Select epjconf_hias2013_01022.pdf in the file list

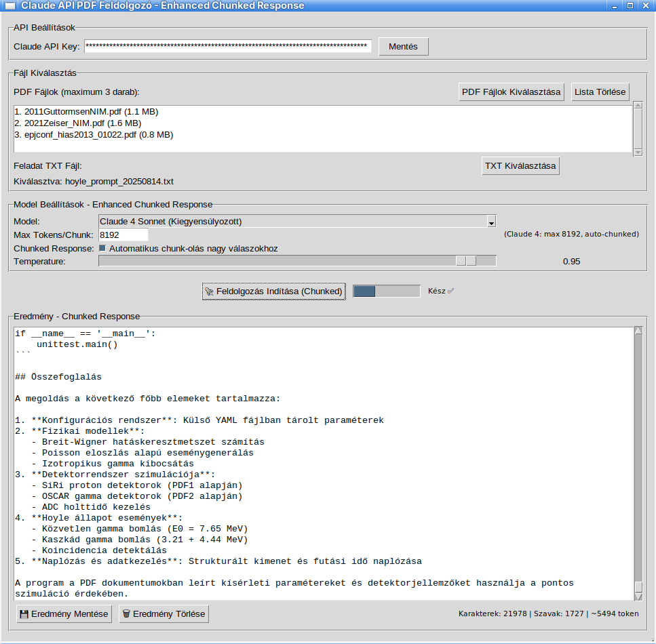pos(94,135)
